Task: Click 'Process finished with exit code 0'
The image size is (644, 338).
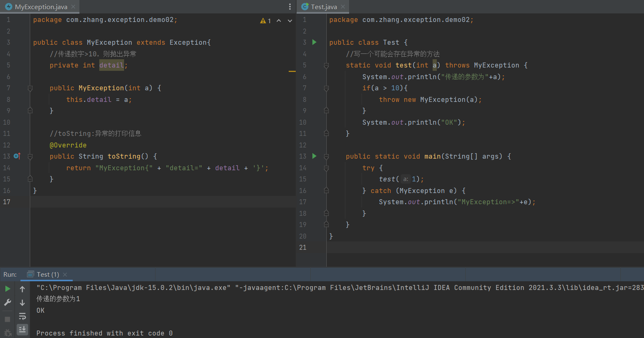Action: coord(104,333)
